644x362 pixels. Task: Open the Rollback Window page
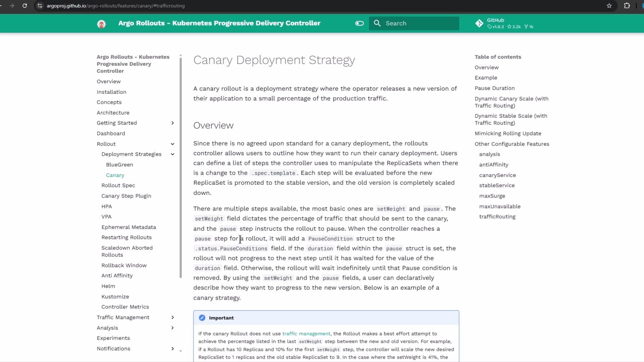(x=124, y=265)
